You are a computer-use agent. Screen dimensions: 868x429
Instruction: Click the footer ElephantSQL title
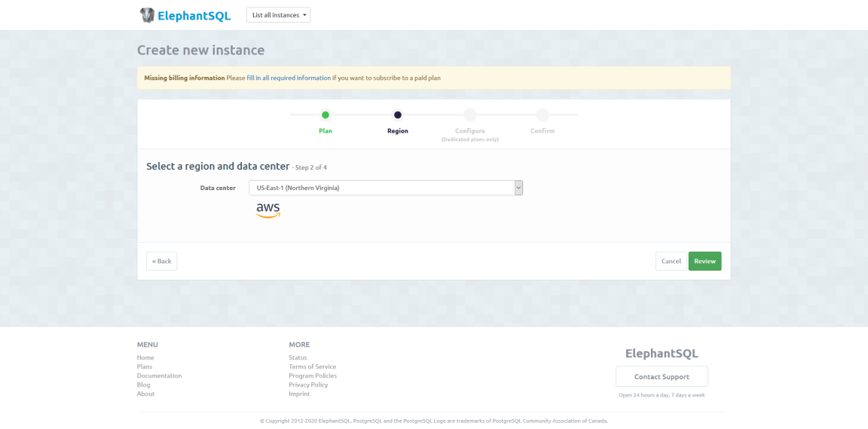tap(662, 354)
